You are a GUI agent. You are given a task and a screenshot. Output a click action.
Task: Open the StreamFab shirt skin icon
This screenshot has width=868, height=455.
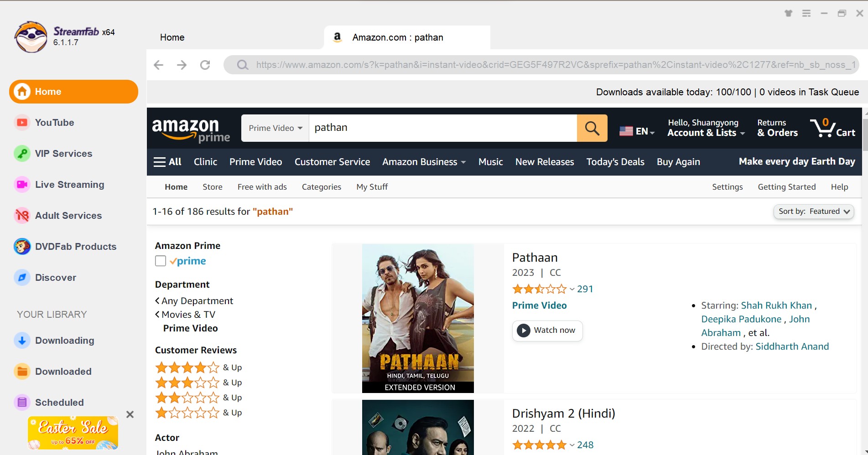tap(789, 13)
